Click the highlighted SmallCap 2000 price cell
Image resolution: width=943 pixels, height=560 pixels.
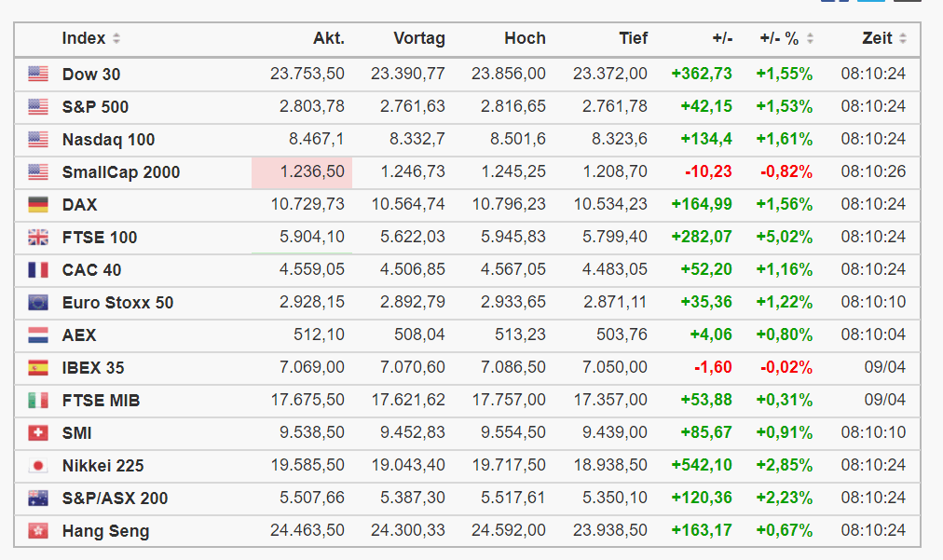coord(302,172)
